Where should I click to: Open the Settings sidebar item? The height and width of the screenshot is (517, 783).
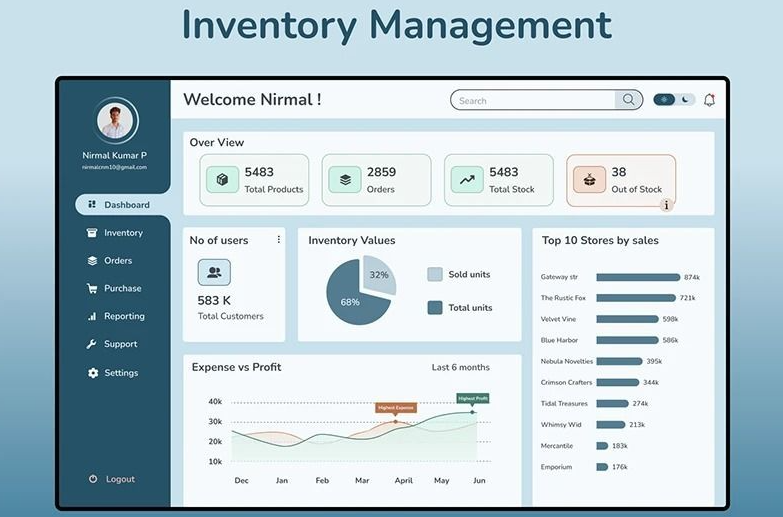point(113,373)
